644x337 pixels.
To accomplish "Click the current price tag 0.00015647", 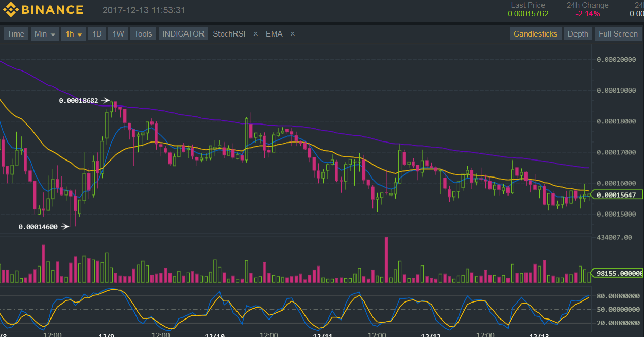I will coord(618,195).
